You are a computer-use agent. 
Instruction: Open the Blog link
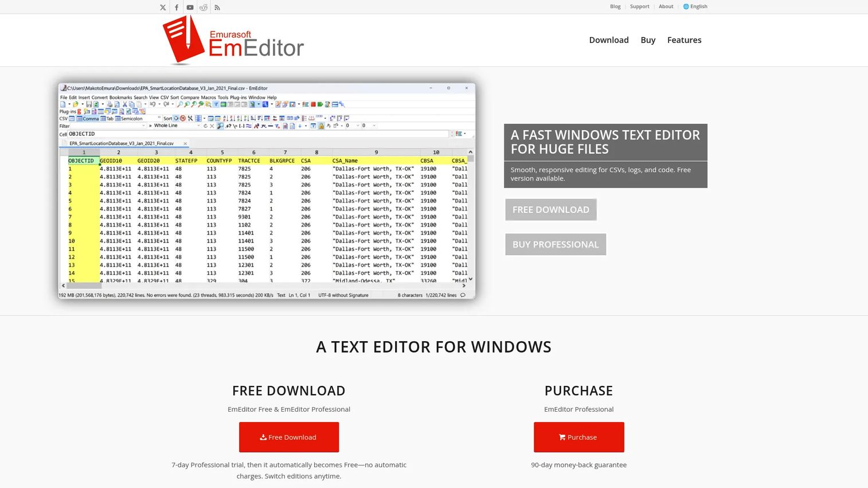click(615, 6)
